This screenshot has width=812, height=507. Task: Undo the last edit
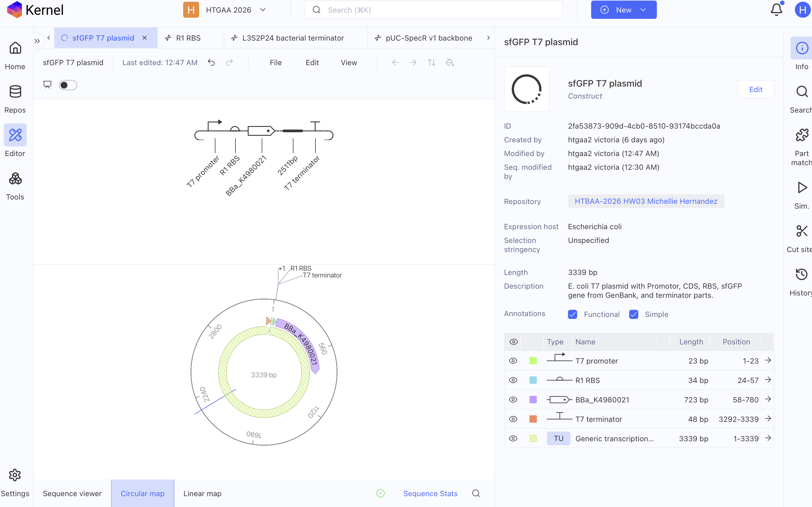point(211,63)
